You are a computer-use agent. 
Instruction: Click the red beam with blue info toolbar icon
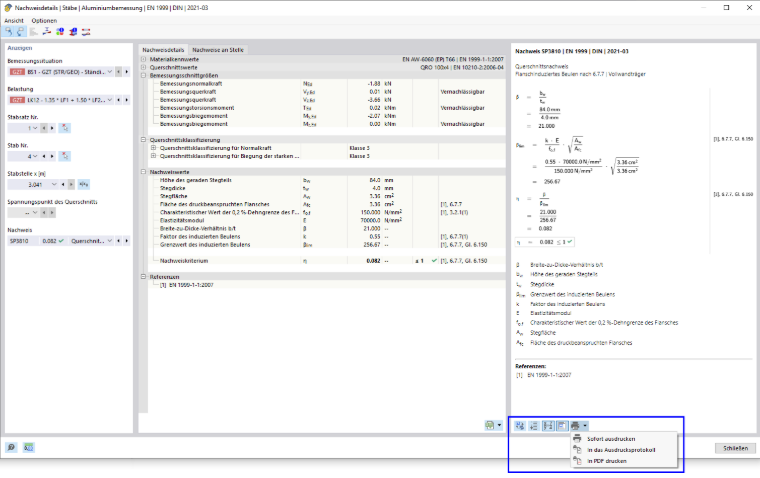(x=73, y=32)
